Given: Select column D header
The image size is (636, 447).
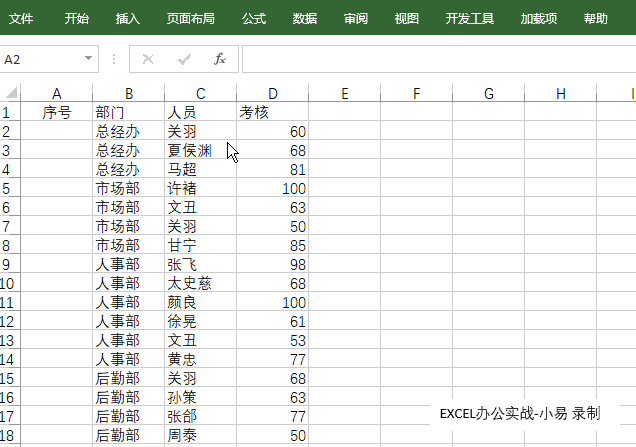Looking at the screenshot, I should click(x=273, y=93).
